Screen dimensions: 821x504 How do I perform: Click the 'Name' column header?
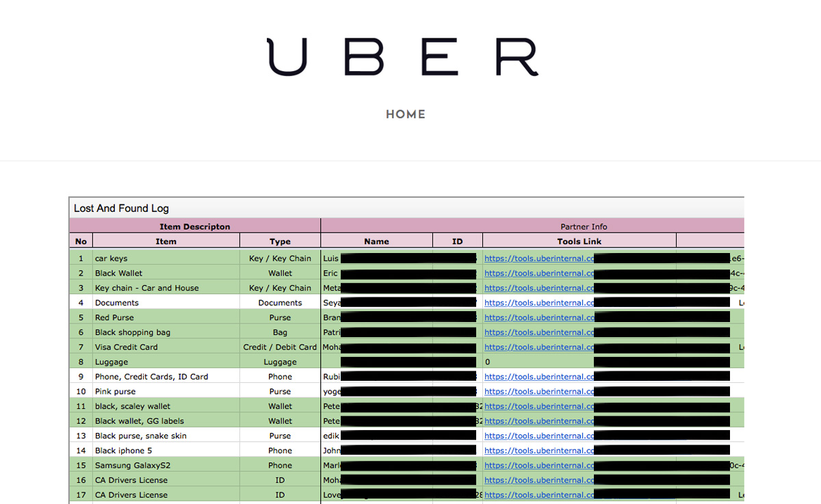376,241
